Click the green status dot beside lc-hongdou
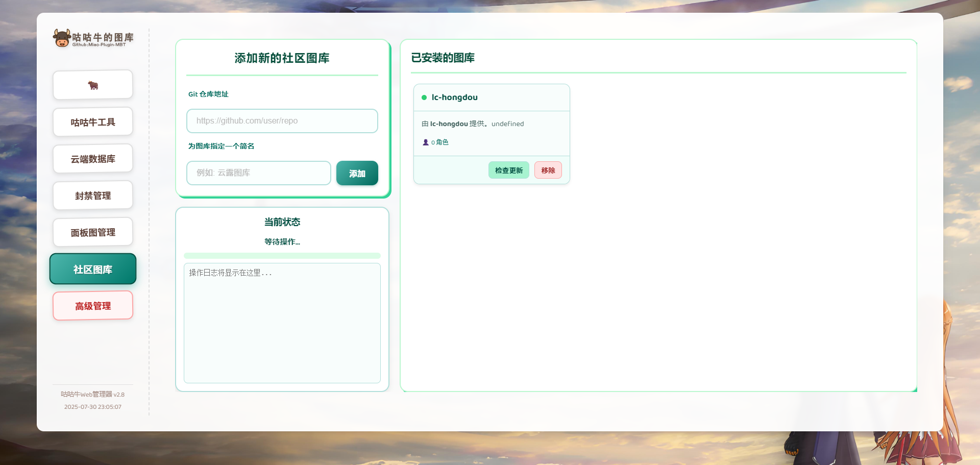Screen dimensions: 980x465 423,97
